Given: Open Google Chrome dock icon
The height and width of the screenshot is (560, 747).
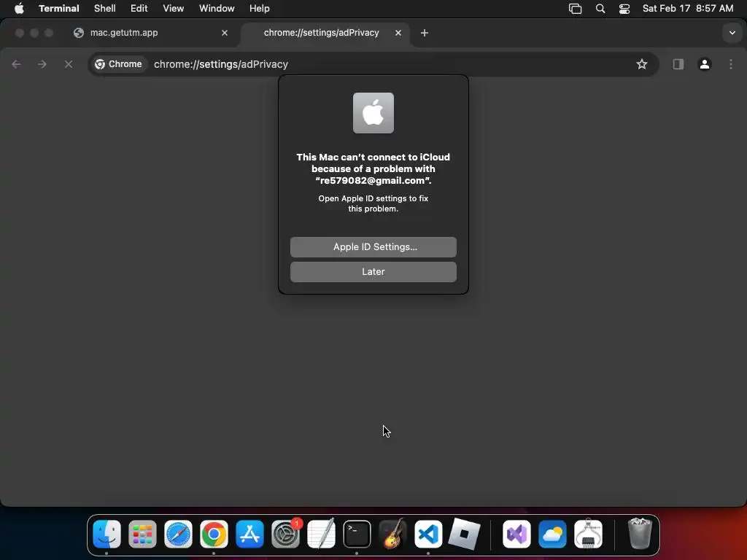Looking at the screenshot, I should click(x=214, y=534).
